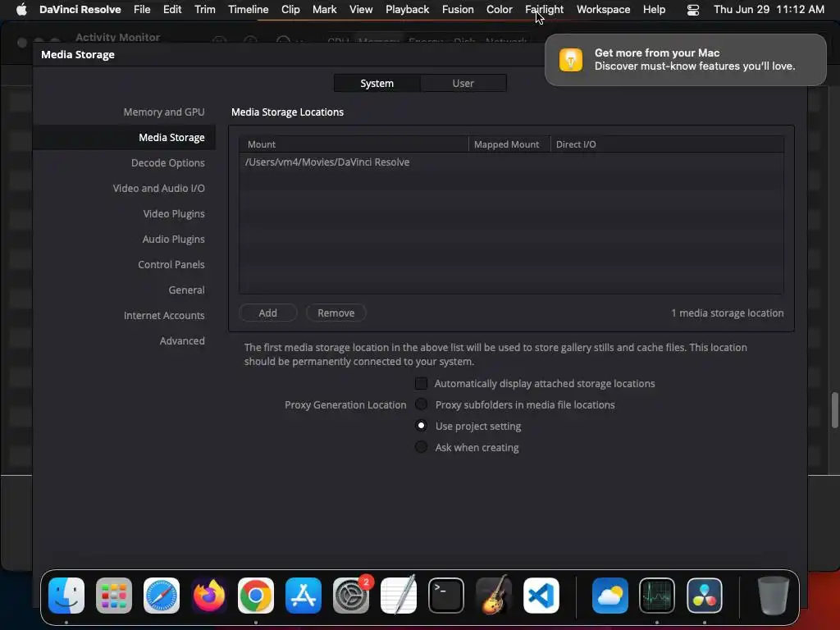Select Control Panels in sidebar
Image resolution: width=840 pixels, height=630 pixels.
tap(171, 265)
